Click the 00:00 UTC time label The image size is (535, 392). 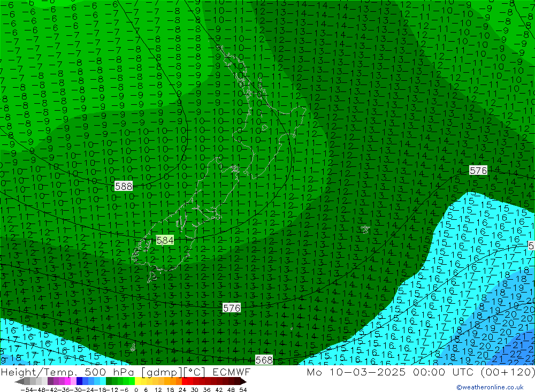[444, 372]
